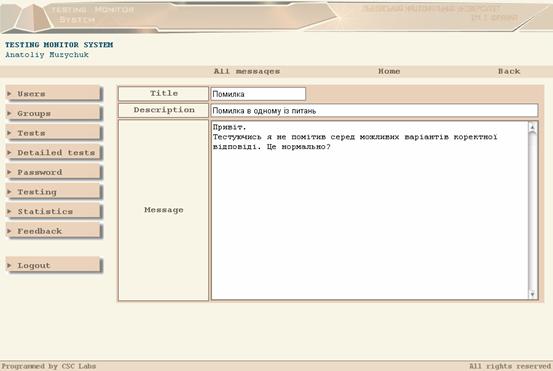This screenshot has height=371, width=553.
Task: Click the arrow icon beside Password
Action: click(10, 172)
